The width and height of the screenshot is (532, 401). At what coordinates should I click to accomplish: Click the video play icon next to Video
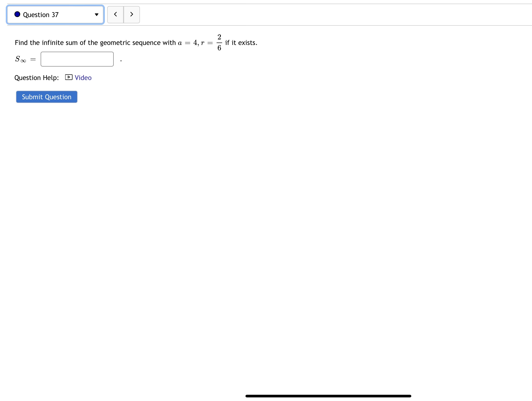coord(69,77)
